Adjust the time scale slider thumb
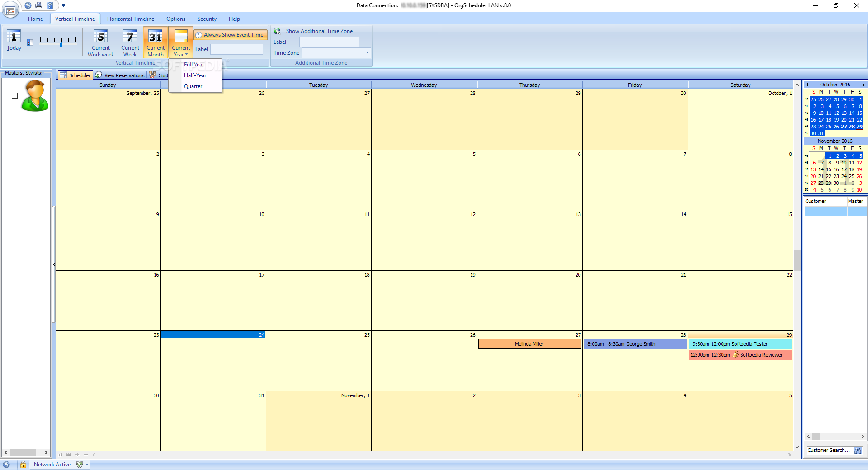This screenshot has height=470, width=868. point(61,44)
